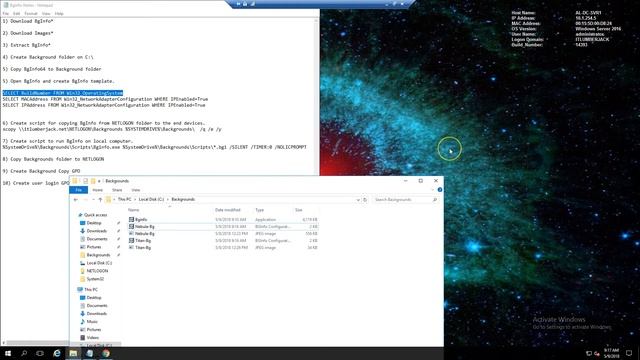Image resolution: width=640 pixels, height=360 pixels.
Task: Launch Google Chrome from the taskbar
Action: click(x=106, y=353)
